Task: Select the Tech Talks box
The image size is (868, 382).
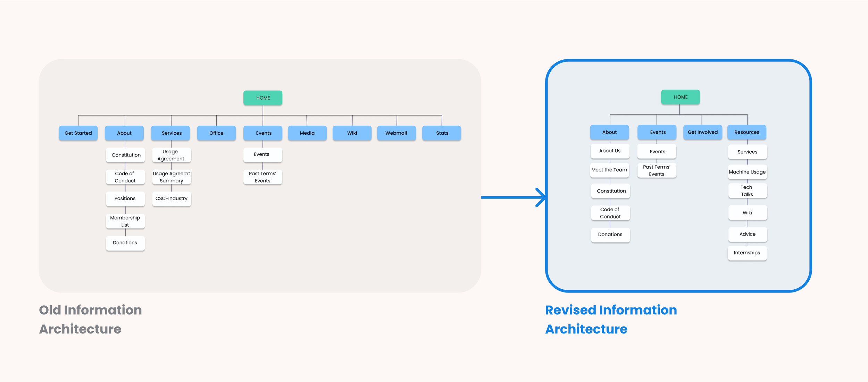Action: [747, 190]
